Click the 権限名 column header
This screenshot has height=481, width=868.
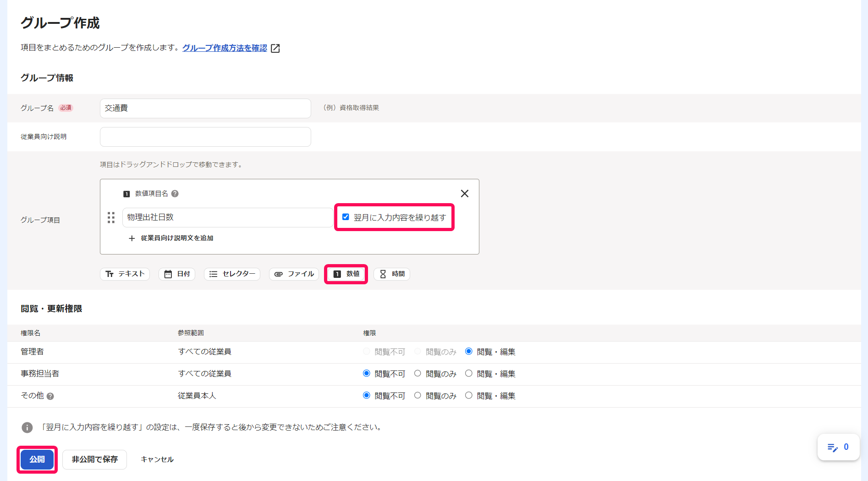[31, 333]
